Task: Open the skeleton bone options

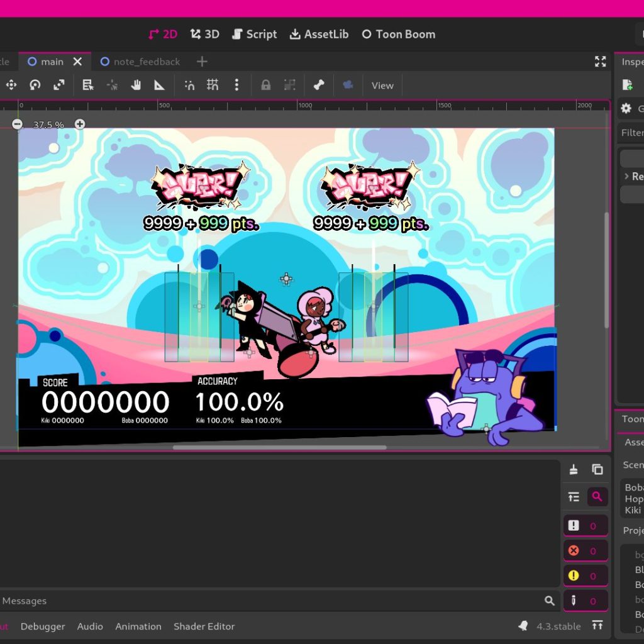Action: click(x=319, y=85)
